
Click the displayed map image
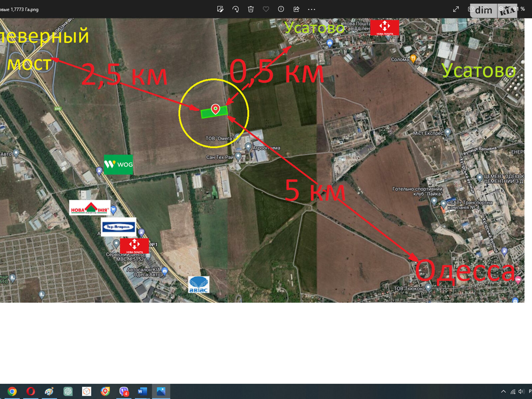click(x=262, y=160)
